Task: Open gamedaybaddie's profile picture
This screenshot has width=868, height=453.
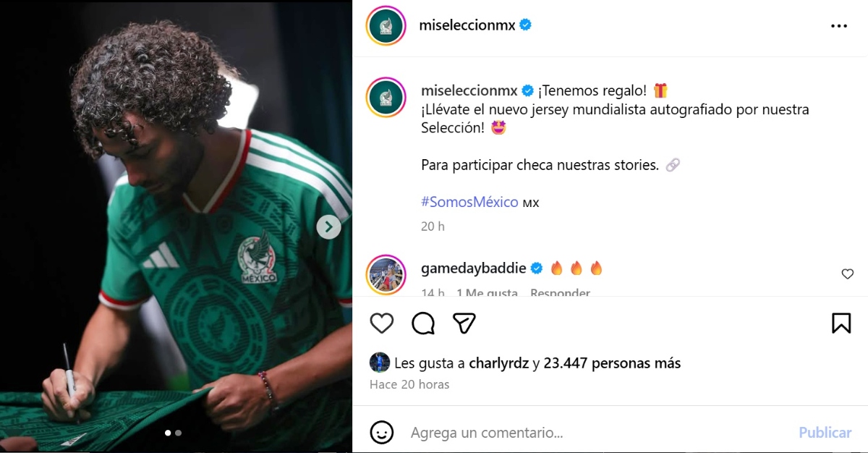Action: point(386,275)
